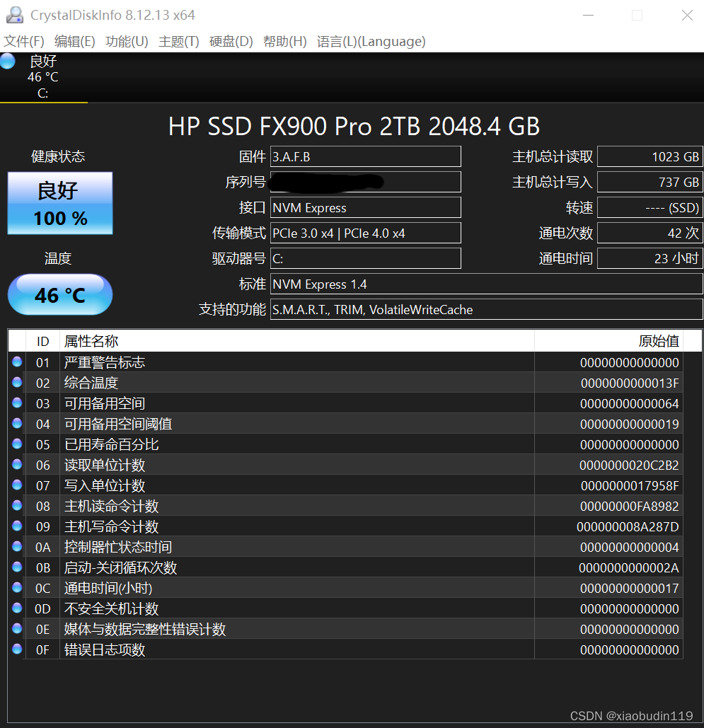Open the 功能(U) menu
Image resolution: width=704 pixels, height=728 pixels.
click(x=127, y=41)
